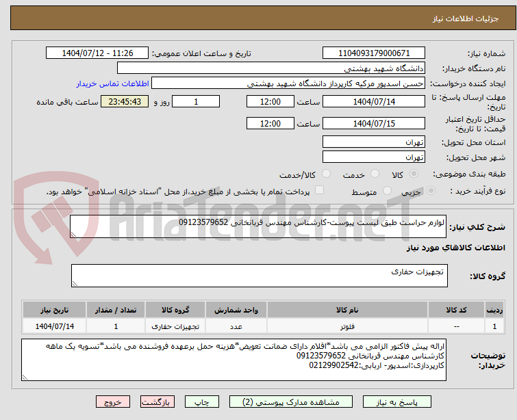Click the استان محل تحویل field تهران
The width and height of the screenshot is (517, 420).
[x=374, y=142]
